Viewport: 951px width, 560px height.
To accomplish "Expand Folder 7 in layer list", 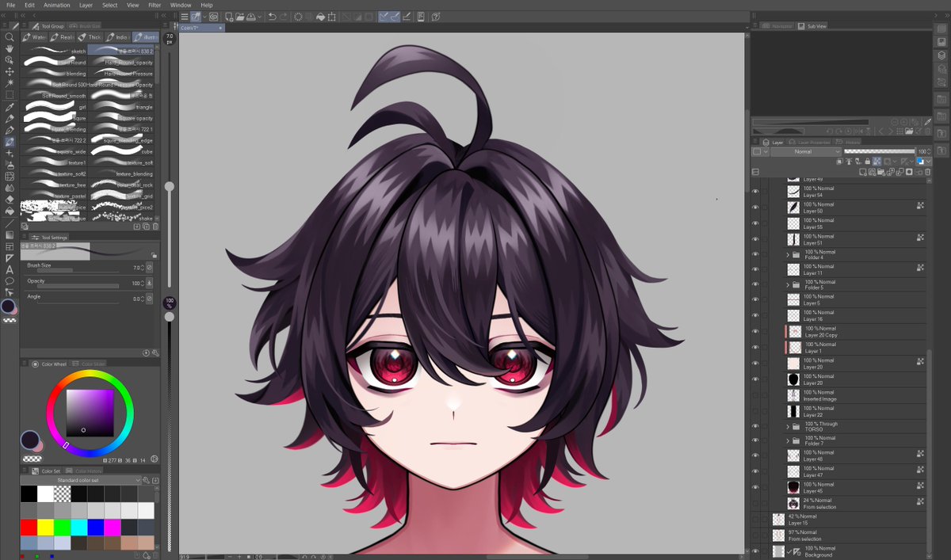I will click(x=788, y=441).
